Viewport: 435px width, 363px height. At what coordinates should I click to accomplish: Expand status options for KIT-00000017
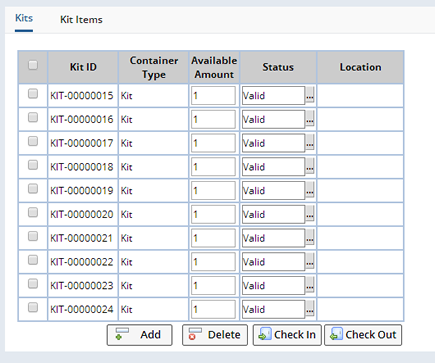pos(310,143)
